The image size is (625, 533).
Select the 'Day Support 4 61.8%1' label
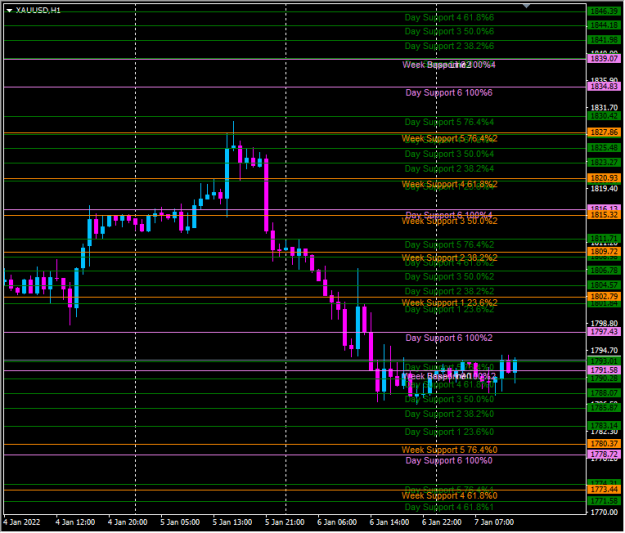(449, 507)
